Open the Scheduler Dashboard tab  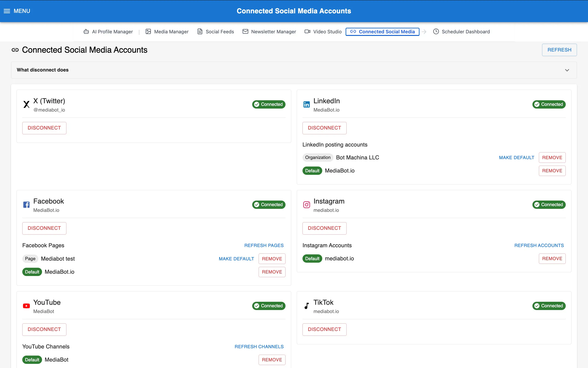click(x=461, y=32)
